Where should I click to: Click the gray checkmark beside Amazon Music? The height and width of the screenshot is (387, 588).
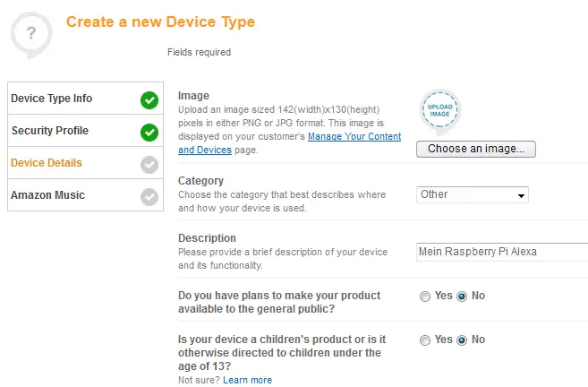point(149,197)
